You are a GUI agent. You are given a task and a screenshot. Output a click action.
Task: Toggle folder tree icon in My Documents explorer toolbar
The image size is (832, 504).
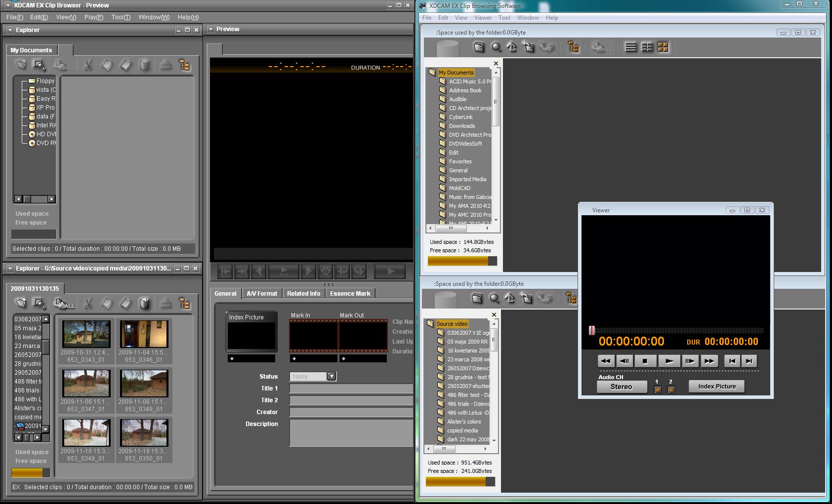pos(185,65)
